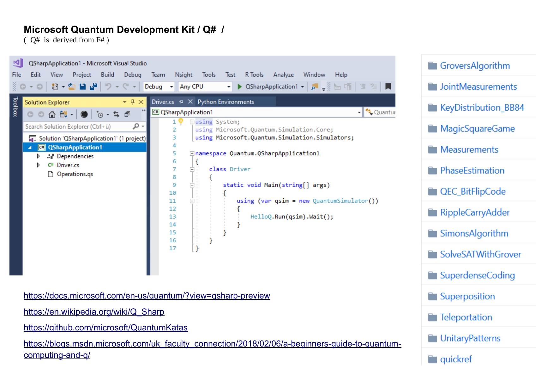Open the Build menu

click(x=107, y=75)
